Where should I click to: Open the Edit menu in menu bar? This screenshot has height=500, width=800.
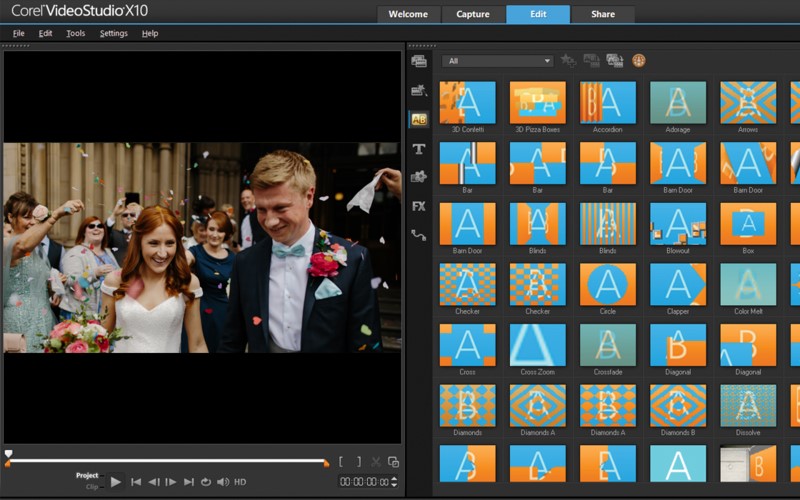click(x=45, y=33)
